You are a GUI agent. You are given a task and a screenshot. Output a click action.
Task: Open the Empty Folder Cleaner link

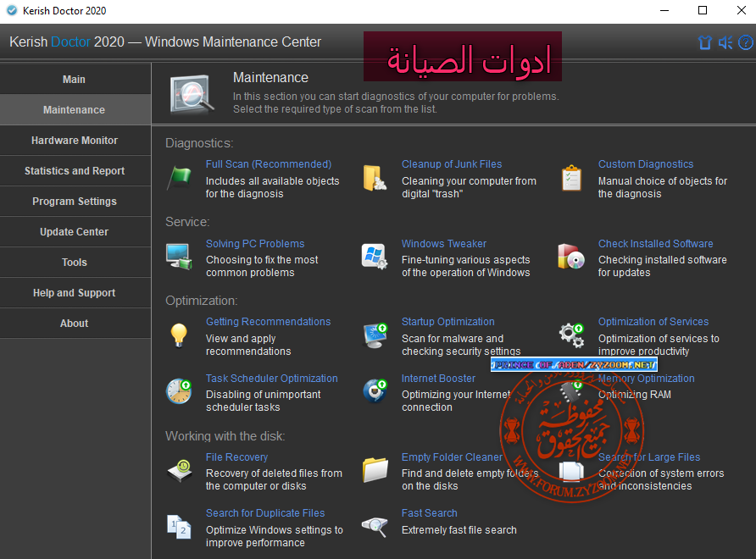pyautogui.click(x=452, y=457)
